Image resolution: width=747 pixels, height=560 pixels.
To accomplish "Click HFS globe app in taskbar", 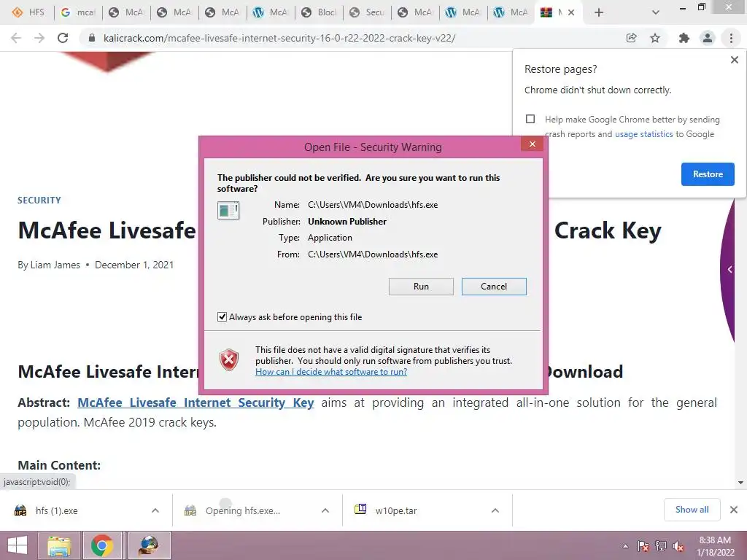I will [149, 545].
